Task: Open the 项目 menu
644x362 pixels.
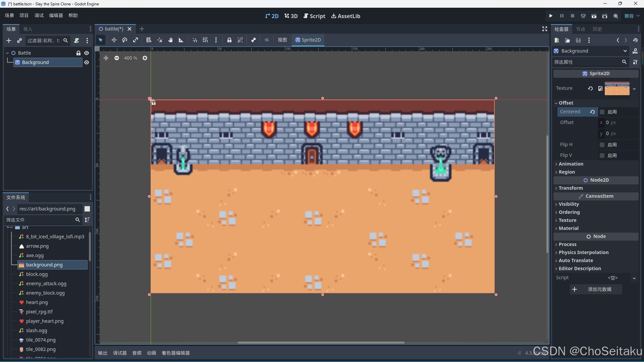Action: click(24, 15)
